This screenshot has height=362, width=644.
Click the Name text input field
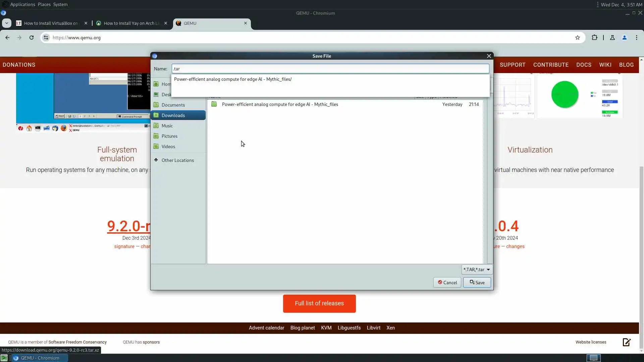tap(330, 69)
